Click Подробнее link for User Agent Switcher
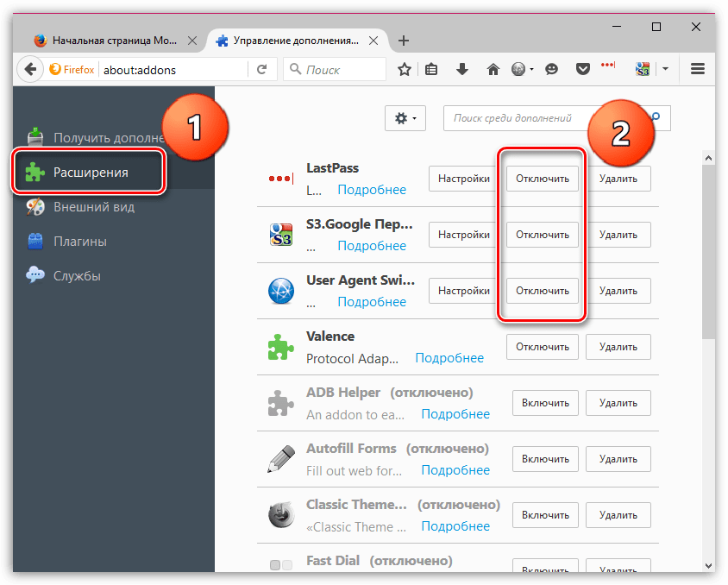 372,302
